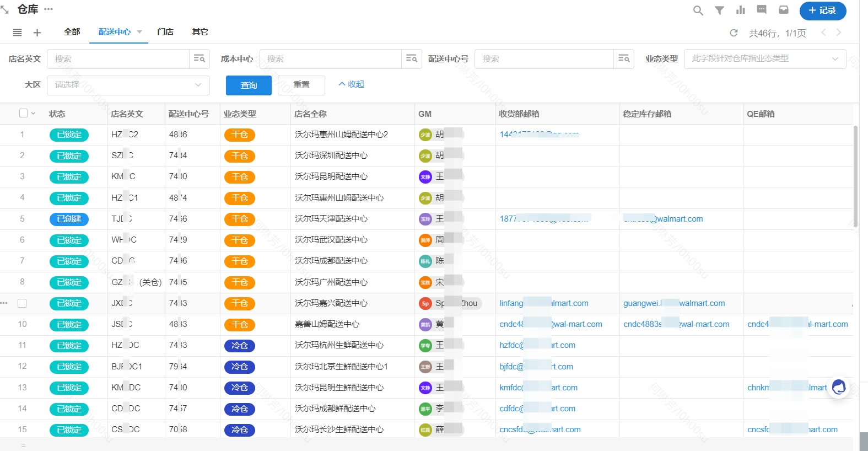
Task: Open the bar chart statistics icon
Action: pyautogui.click(x=741, y=10)
